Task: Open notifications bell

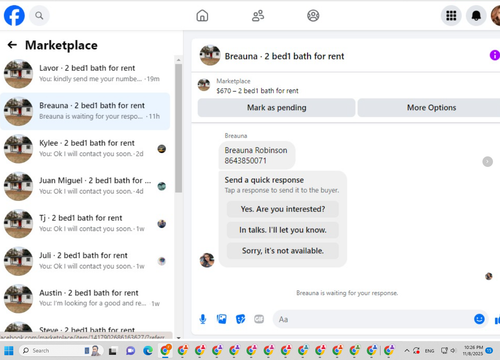Action: pyautogui.click(x=476, y=16)
